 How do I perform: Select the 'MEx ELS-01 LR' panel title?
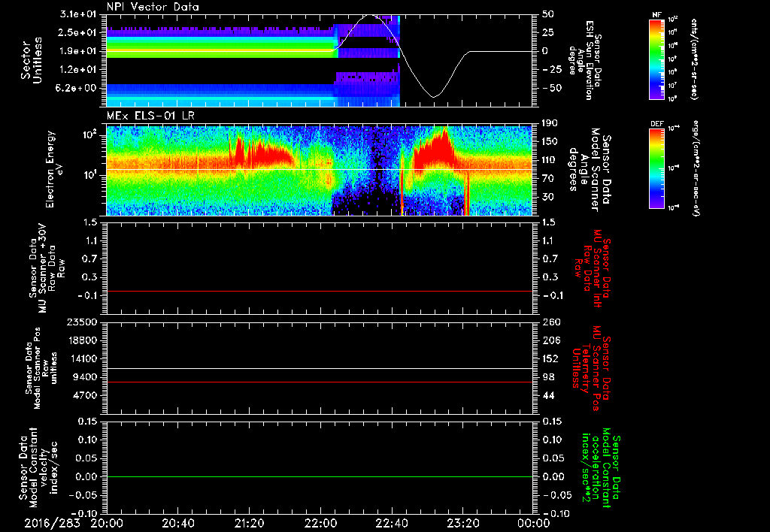(x=150, y=116)
